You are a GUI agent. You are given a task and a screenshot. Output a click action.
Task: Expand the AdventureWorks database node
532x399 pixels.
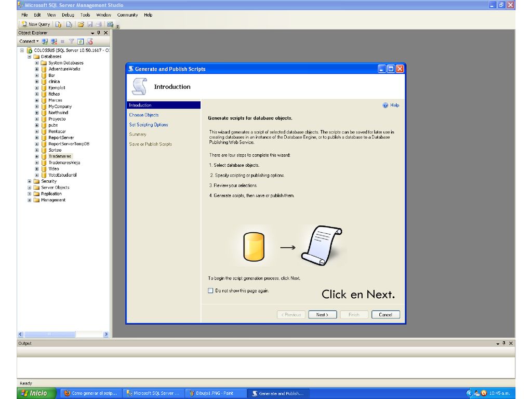tap(37, 69)
